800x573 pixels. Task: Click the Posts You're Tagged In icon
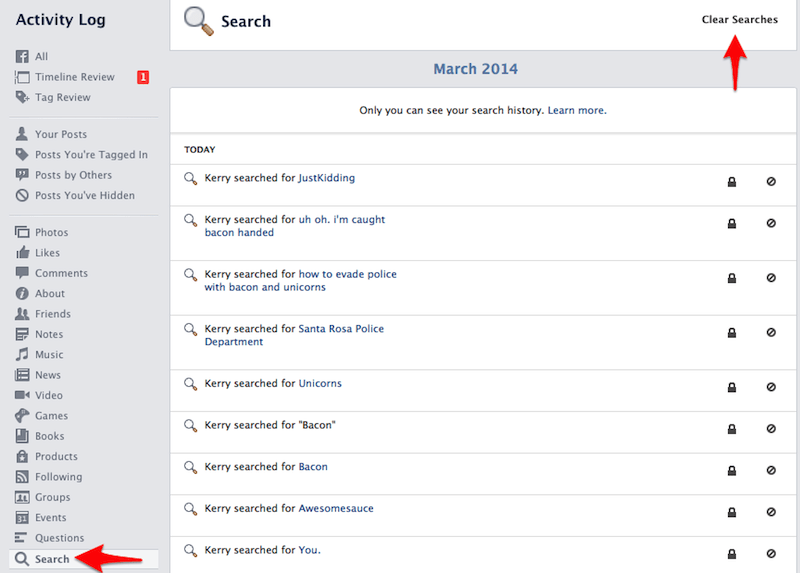pos(22,154)
